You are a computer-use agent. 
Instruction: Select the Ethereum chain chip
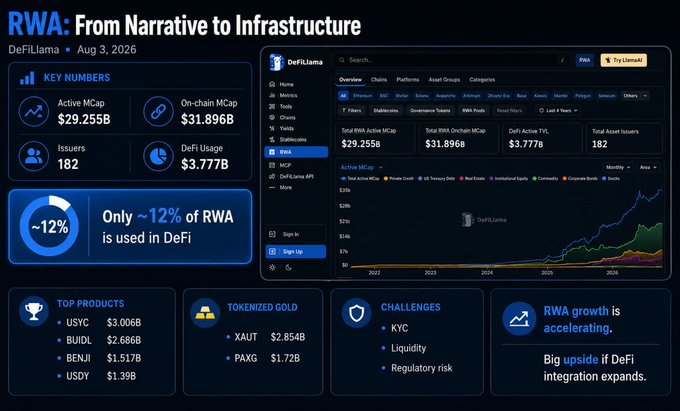(x=362, y=96)
